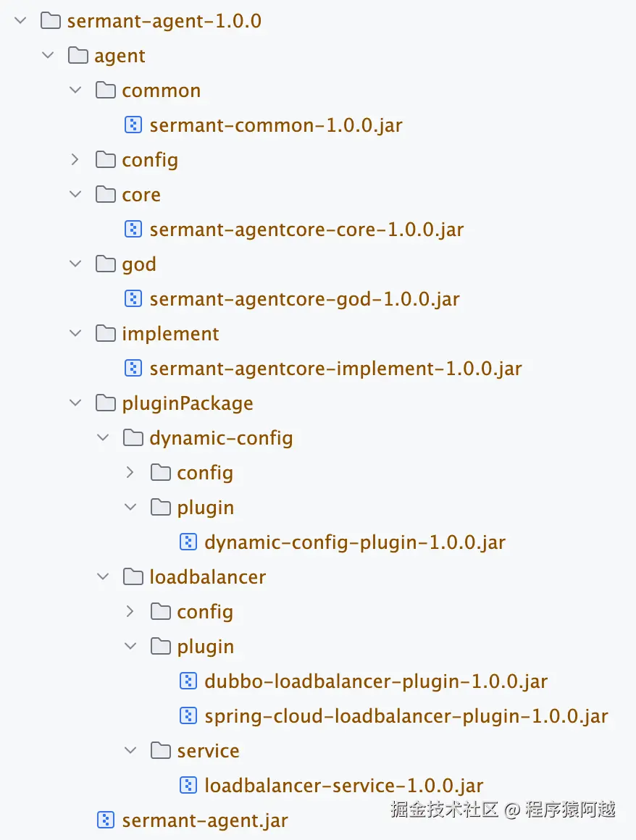Select the sermant-agent.jar file name

205,820
